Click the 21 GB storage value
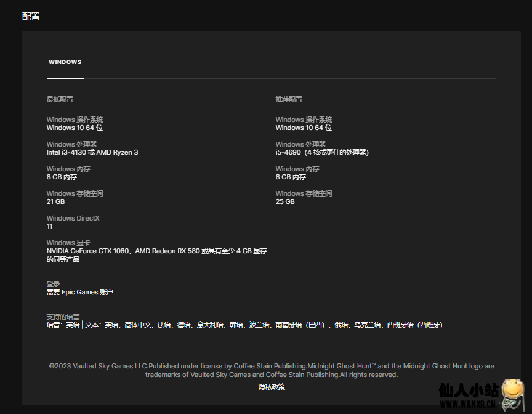Image resolution: width=532 pixels, height=414 pixels. click(55, 201)
